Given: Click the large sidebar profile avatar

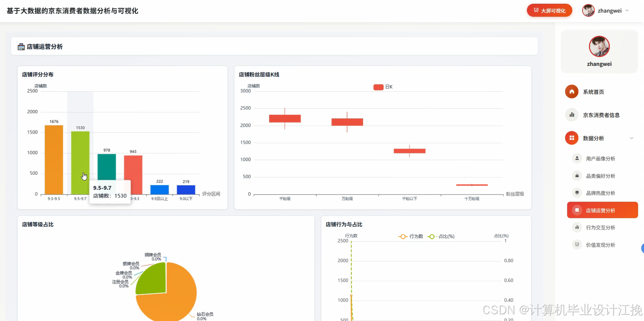Looking at the screenshot, I should (599, 46).
